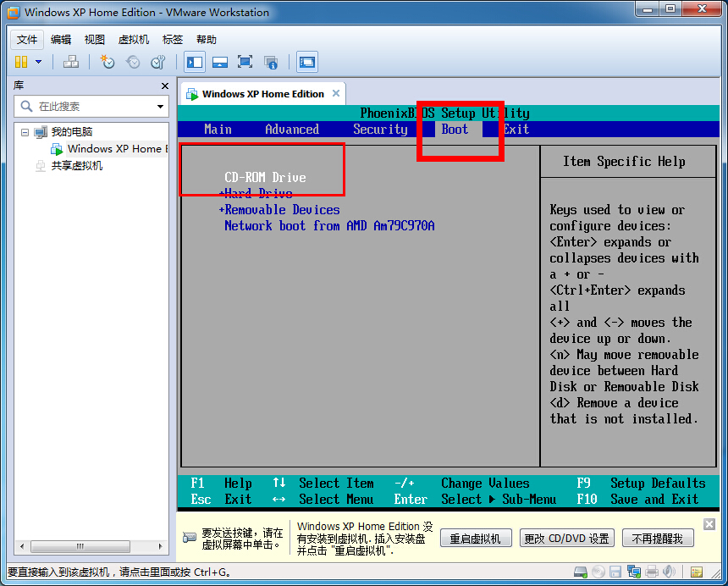This screenshot has height=586, width=728.
Task: Select the Windows XP Home Edition tab
Action: click(262, 93)
